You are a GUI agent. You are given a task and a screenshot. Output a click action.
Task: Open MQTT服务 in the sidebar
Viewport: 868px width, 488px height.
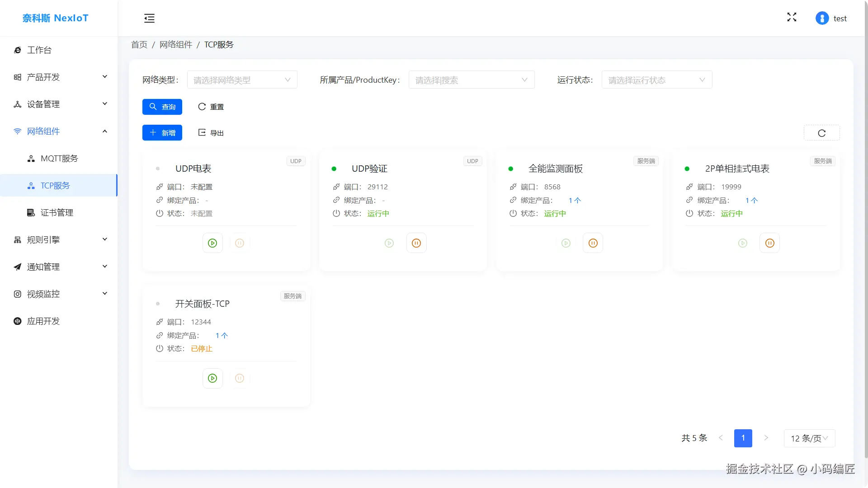(59, 159)
